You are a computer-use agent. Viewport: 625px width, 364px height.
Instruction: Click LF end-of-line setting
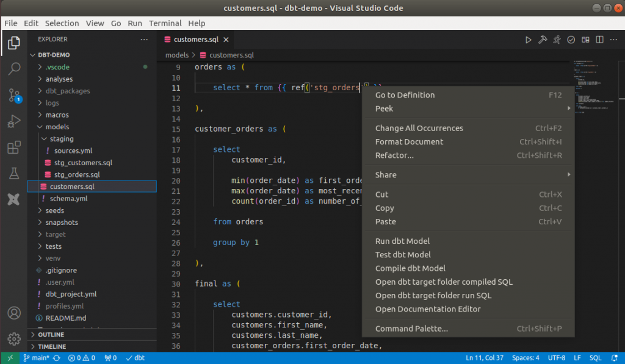tap(577, 358)
